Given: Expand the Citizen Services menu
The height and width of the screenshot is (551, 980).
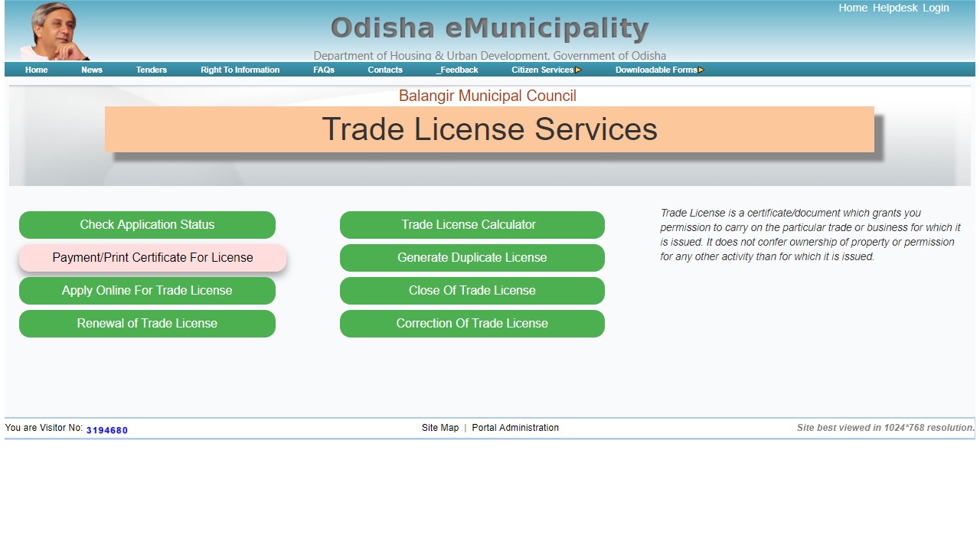Looking at the screenshot, I should (542, 70).
